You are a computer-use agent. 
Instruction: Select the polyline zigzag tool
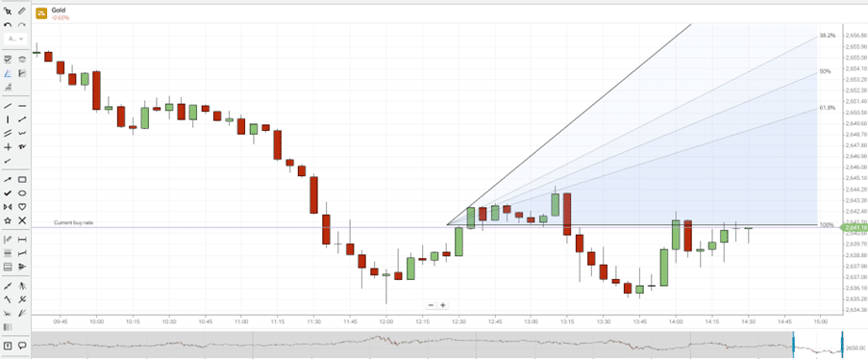click(x=22, y=133)
